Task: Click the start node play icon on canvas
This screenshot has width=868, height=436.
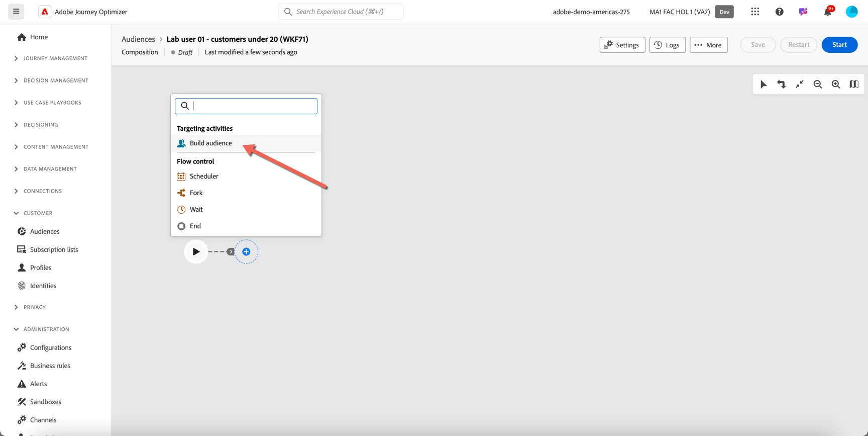Action: click(x=196, y=251)
